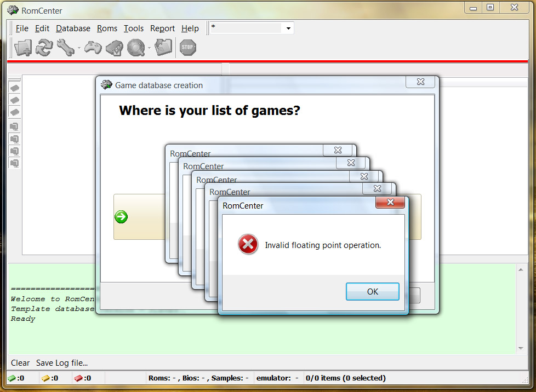Click the magnifier search toolbar icon

pyautogui.click(x=136, y=48)
